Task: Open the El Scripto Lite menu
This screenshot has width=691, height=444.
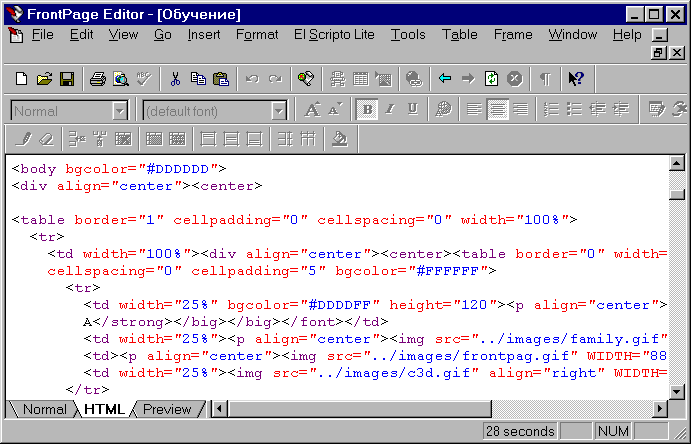Action: tap(334, 35)
